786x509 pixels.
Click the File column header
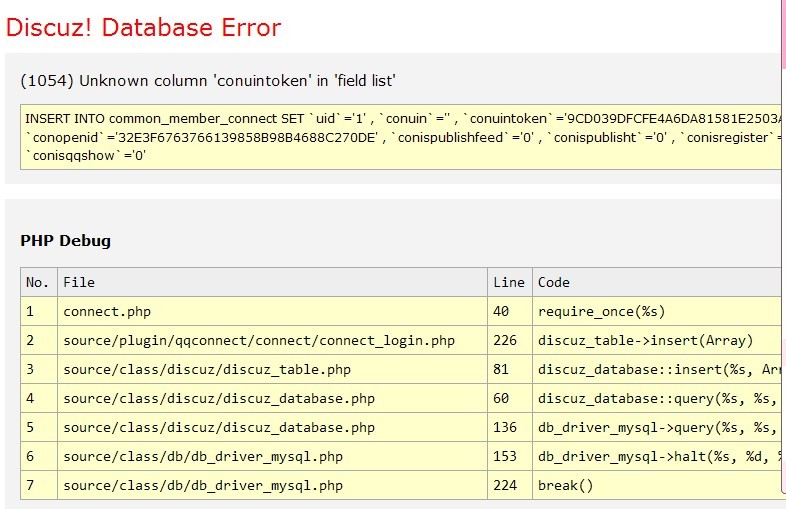(x=79, y=282)
